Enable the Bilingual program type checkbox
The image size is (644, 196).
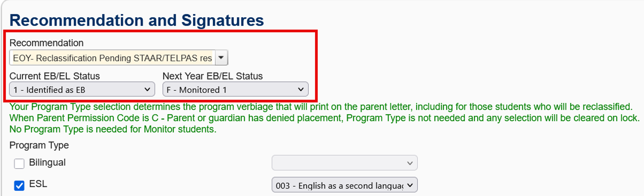pyautogui.click(x=19, y=164)
